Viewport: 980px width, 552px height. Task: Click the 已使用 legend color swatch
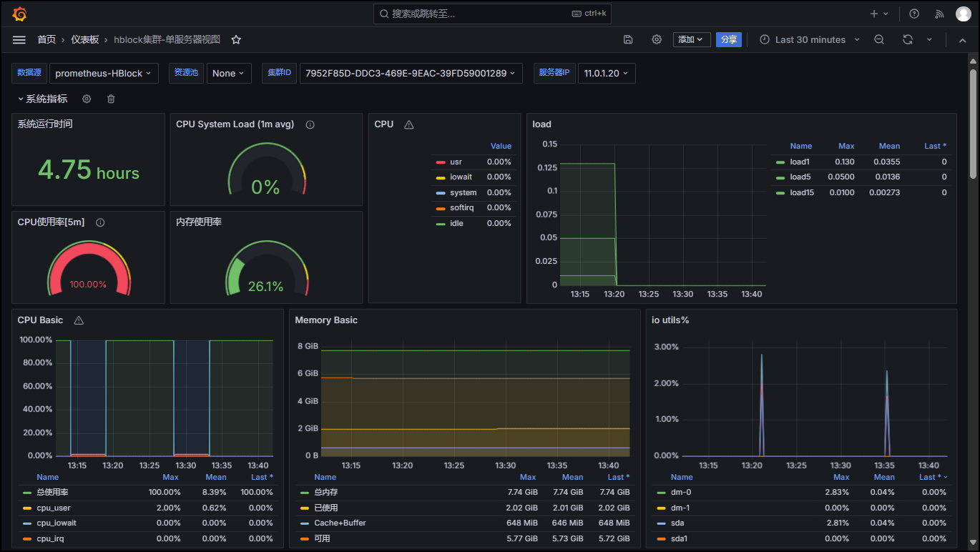coord(304,508)
